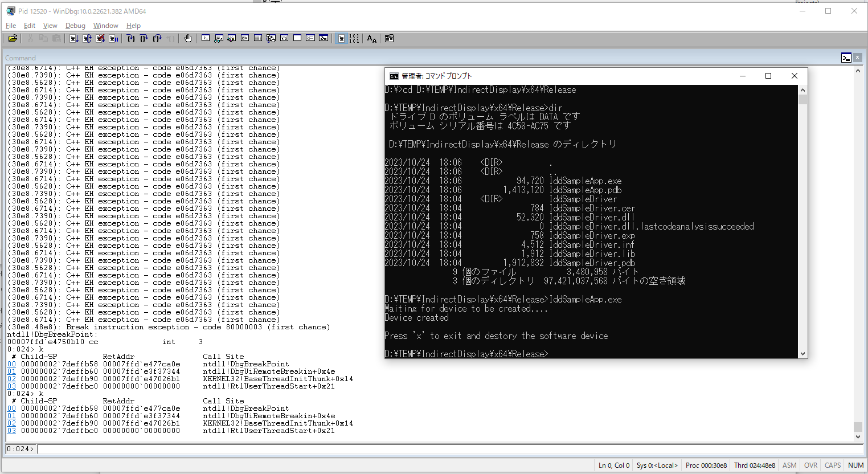This screenshot has width=868, height=474.
Task: Open a source file in WinDbg
Action: click(13, 38)
